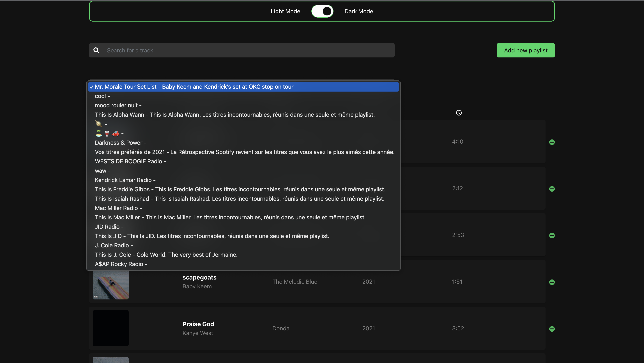Pick the Kendrick Lamar Radio playlist option

(125, 180)
